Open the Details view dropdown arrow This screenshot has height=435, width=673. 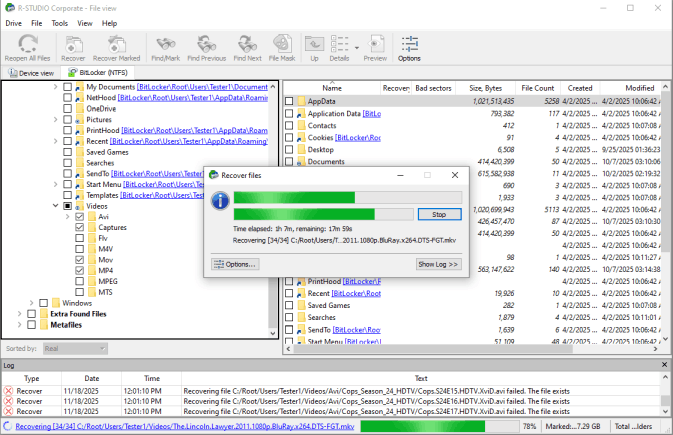pyautogui.click(x=355, y=44)
